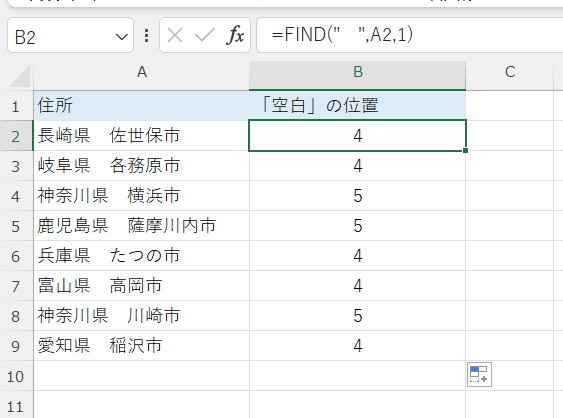Select the row 4 header
This screenshot has height=418, width=563.
tap(16, 196)
